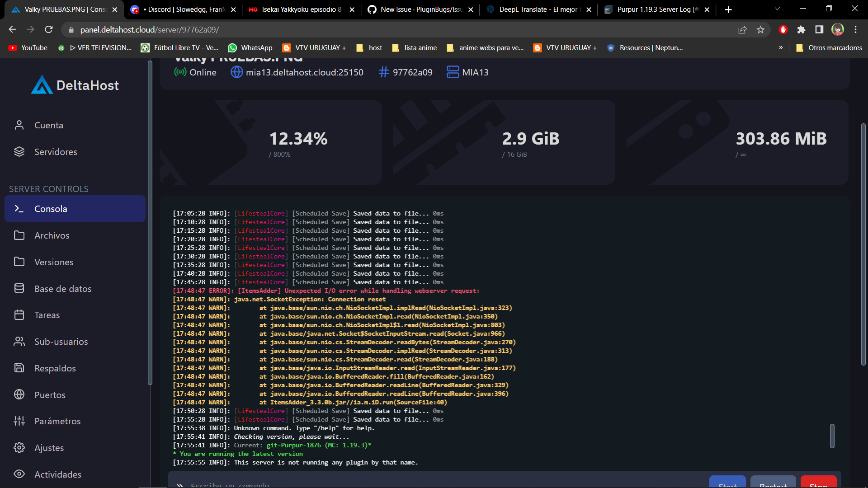Screen dimensions: 868x488
Task: Select the Tareas calendar icon
Action: [20, 314]
